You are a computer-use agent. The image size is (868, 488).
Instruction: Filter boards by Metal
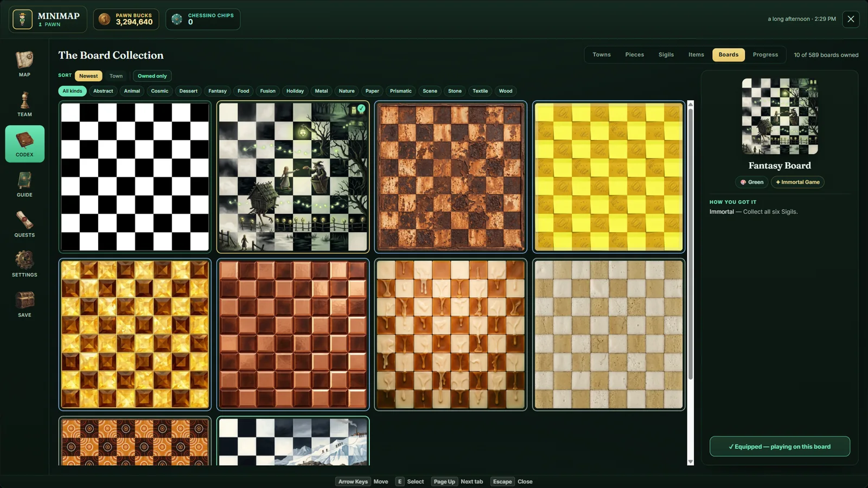coord(321,91)
